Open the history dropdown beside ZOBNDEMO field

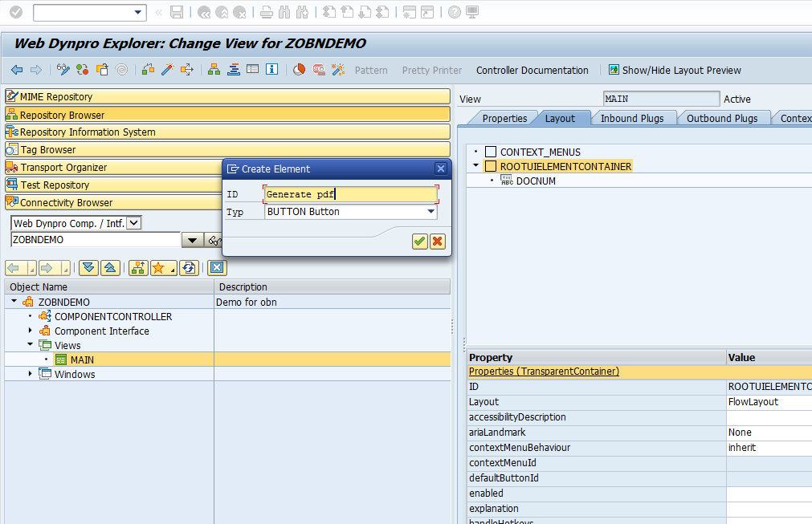(192, 240)
